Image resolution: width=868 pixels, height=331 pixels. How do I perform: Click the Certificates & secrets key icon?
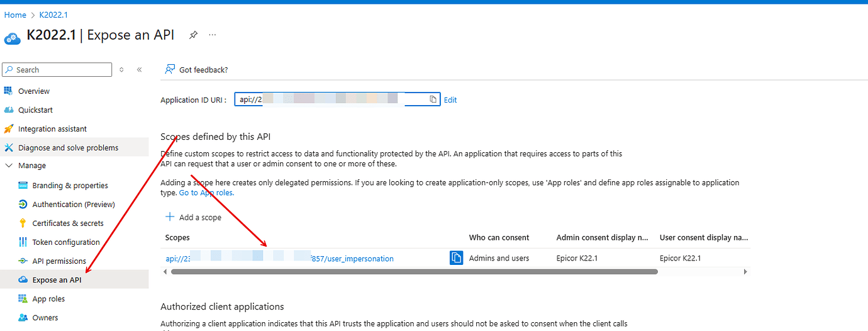[x=23, y=223]
